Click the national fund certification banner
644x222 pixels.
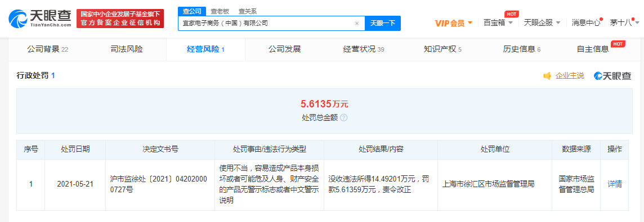coord(120,19)
